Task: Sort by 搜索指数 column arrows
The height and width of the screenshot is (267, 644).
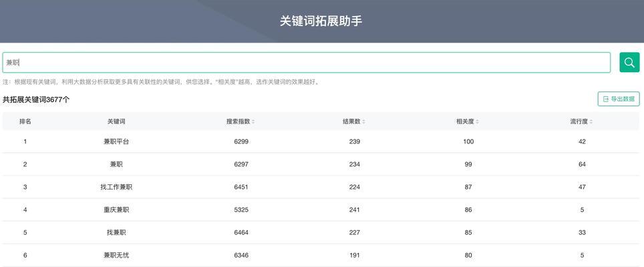Action: 253,121
